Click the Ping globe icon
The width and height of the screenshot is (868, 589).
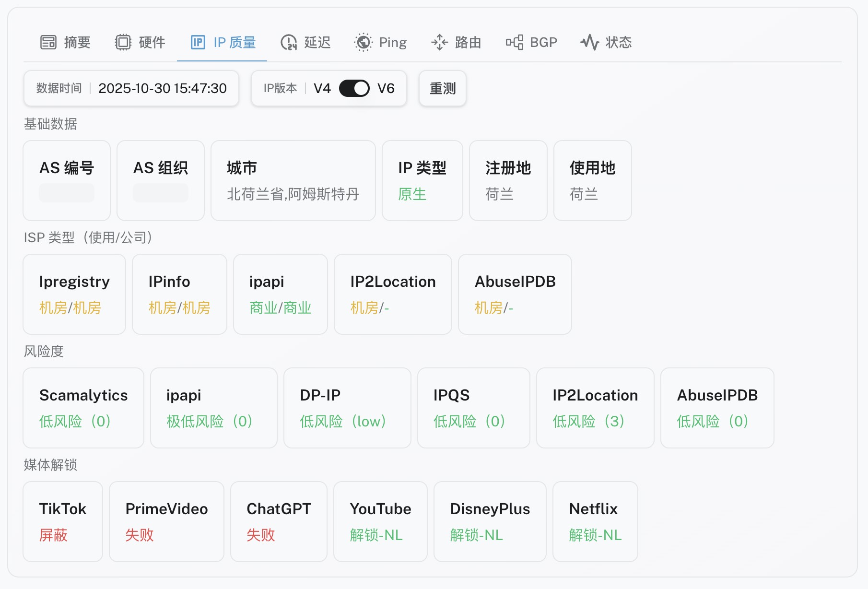363,42
